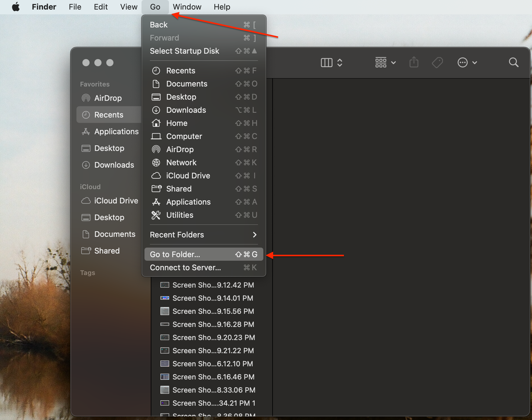
Task: Choose Select Startup Disk menu entry
Action: click(x=204, y=51)
